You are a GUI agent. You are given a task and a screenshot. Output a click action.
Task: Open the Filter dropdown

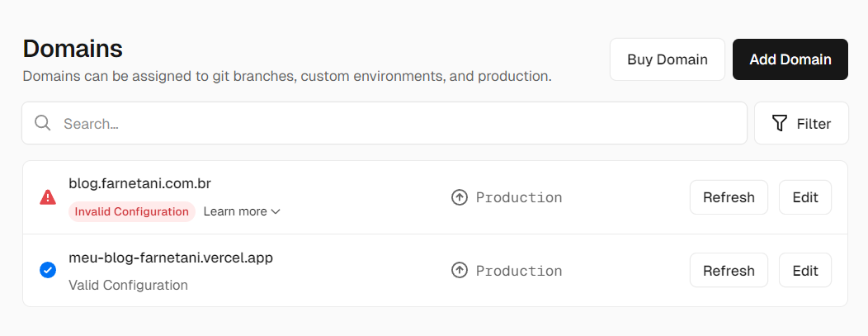(x=801, y=123)
